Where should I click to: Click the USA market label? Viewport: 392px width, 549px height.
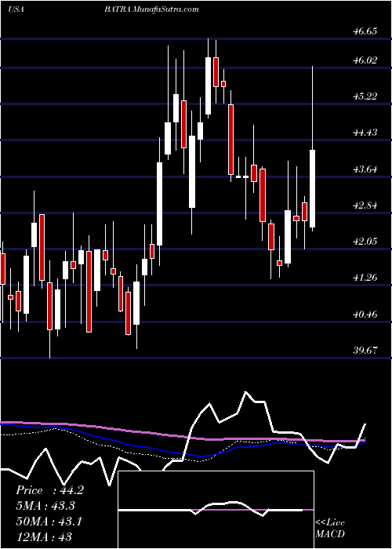click(x=16, y=9)
